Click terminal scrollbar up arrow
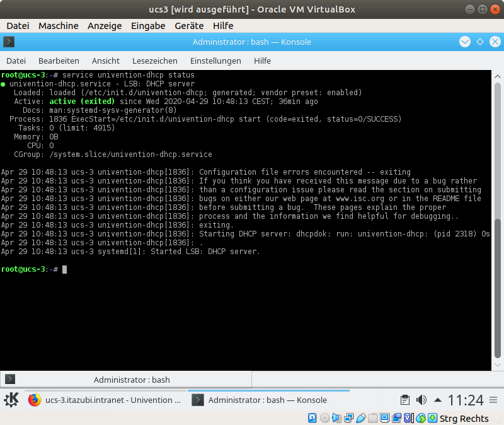This screenshot has width=504, height=425. click(498, 76)
